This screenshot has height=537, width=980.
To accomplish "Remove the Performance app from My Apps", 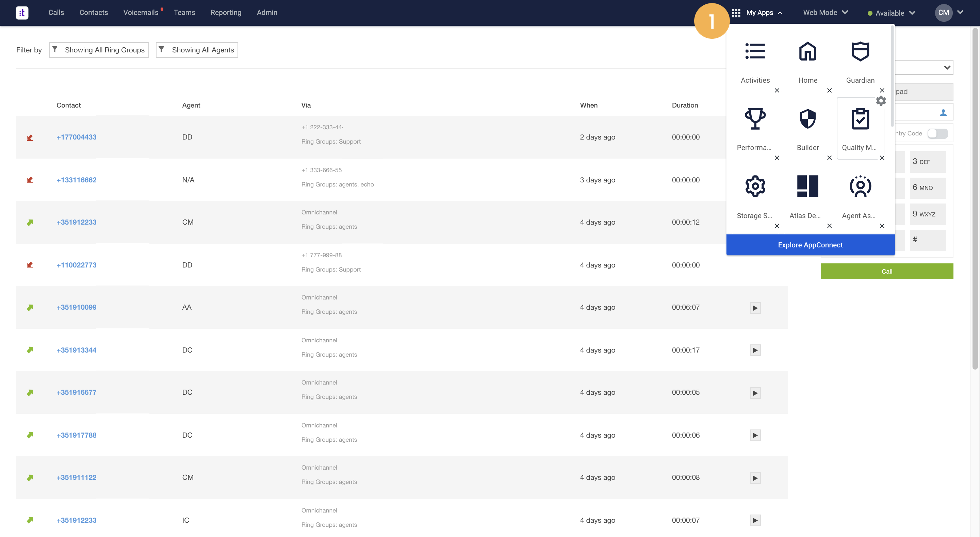I will [x=777, y=158].
